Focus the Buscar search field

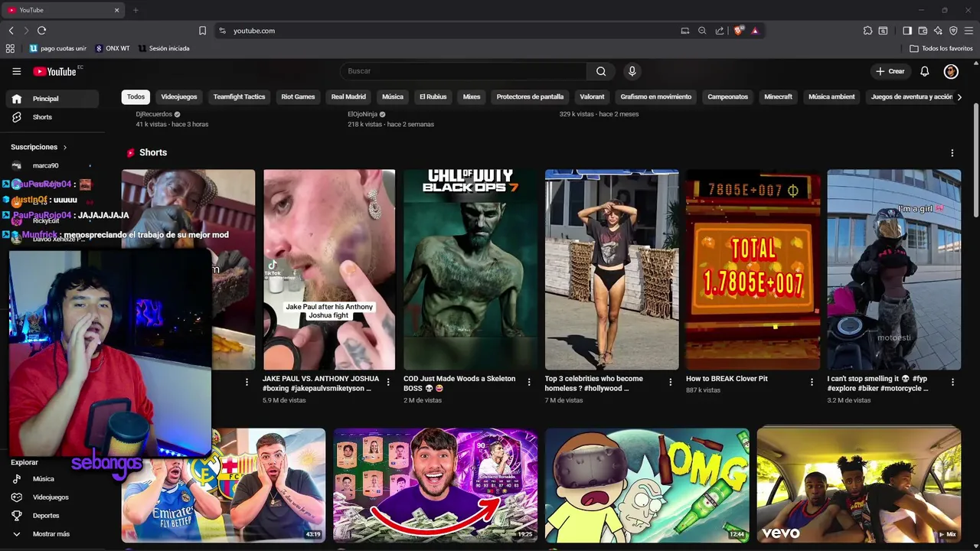(463, 71)
